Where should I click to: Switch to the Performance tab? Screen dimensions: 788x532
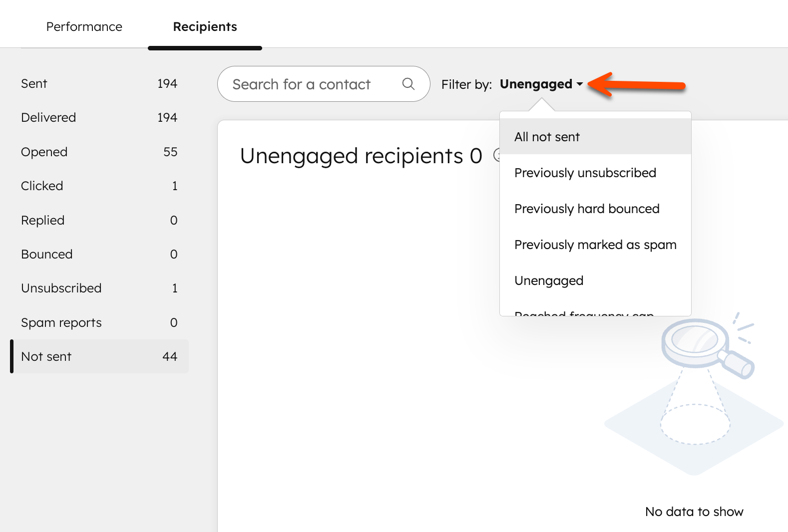(84, 26)
